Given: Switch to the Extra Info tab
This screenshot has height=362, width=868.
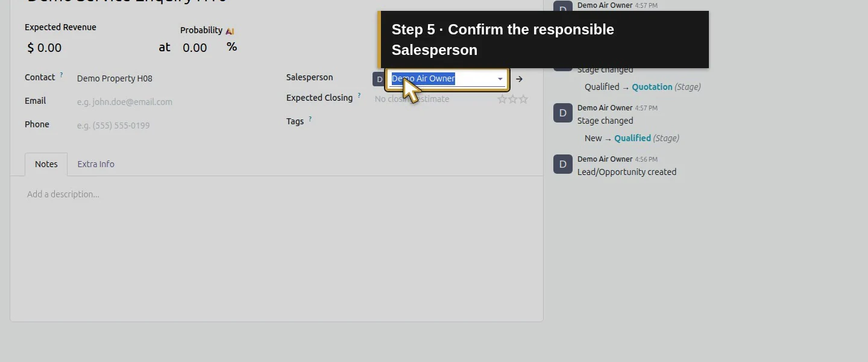Looking at the screenshot, I should coord(96,164).
